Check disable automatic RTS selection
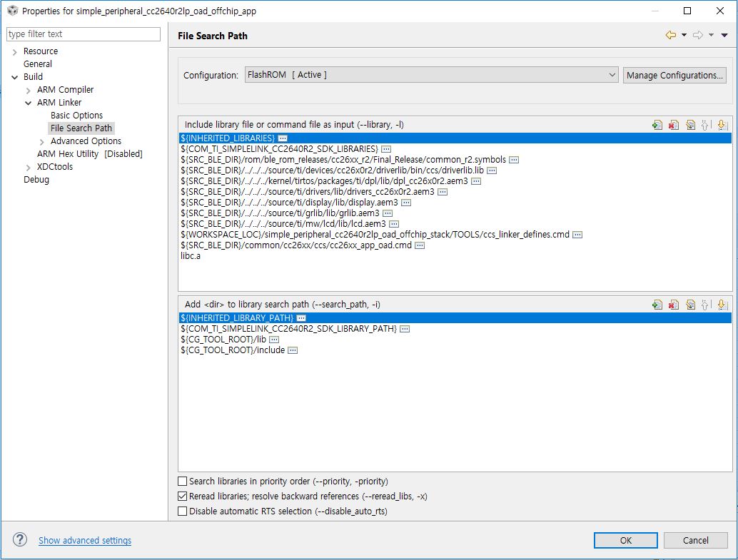The width and height of the screenshot is (738, 560). pyautogui.click(x=182, y=511)
